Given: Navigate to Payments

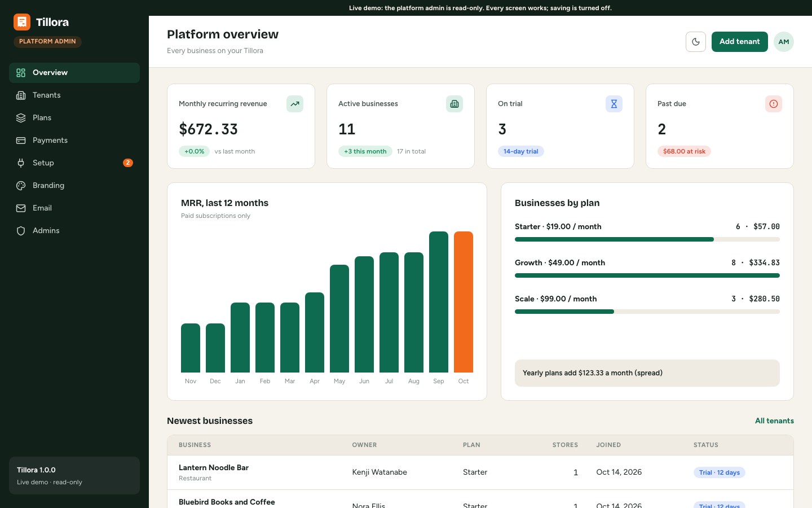Looking at the screenshot, I should [74, 141].
